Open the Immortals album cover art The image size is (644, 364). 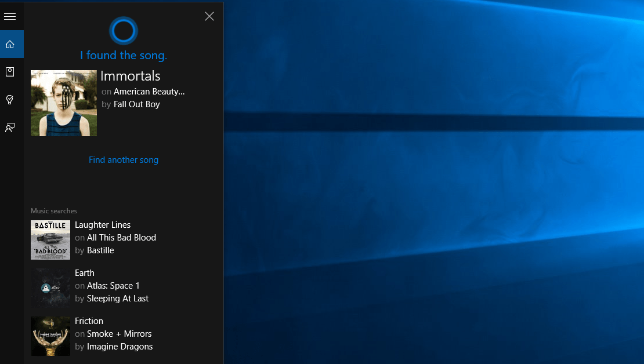64,103
